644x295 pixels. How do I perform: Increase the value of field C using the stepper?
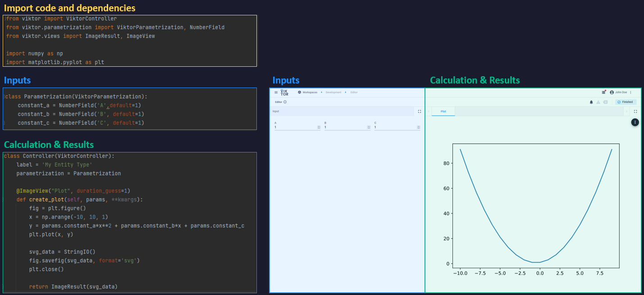click(418, 126)
